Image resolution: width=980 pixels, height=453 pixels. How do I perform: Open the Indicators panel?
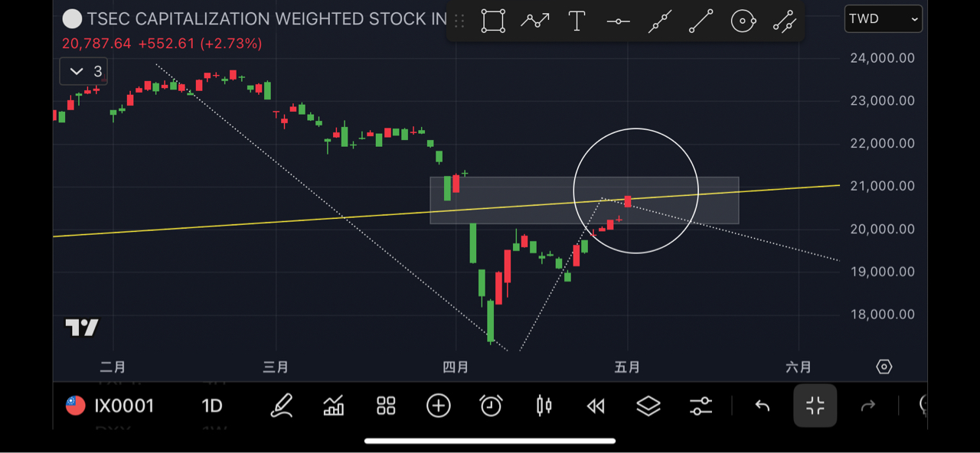click(333, 406)
